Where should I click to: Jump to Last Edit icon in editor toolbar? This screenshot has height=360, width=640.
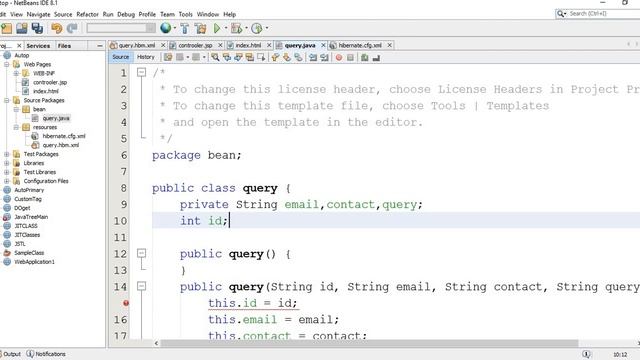pos(168,58)
